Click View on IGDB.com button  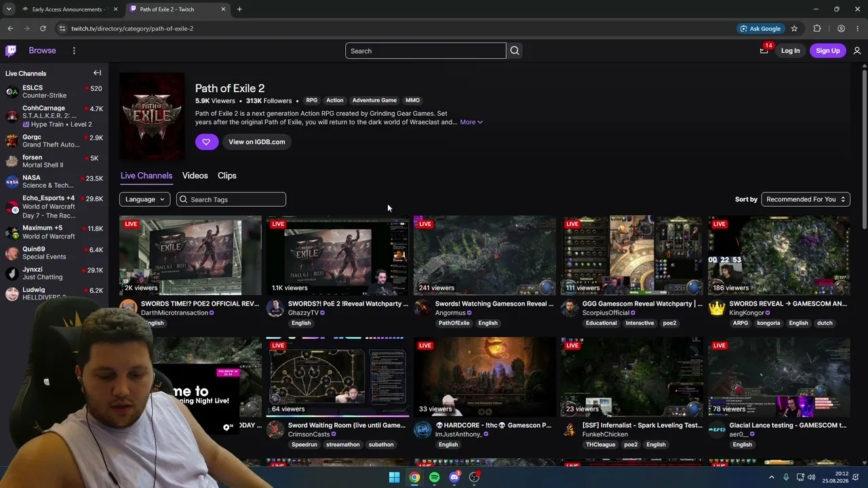point(256,142)
